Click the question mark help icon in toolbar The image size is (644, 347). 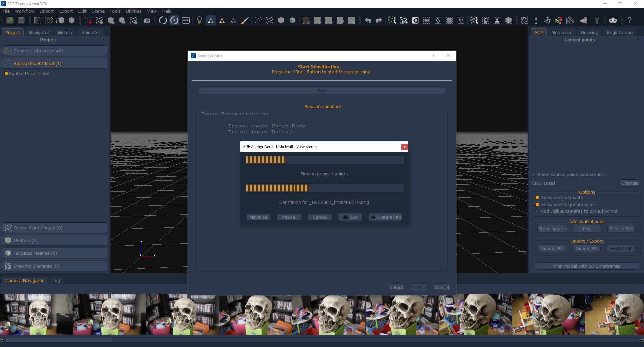click(x=629, y=20)
